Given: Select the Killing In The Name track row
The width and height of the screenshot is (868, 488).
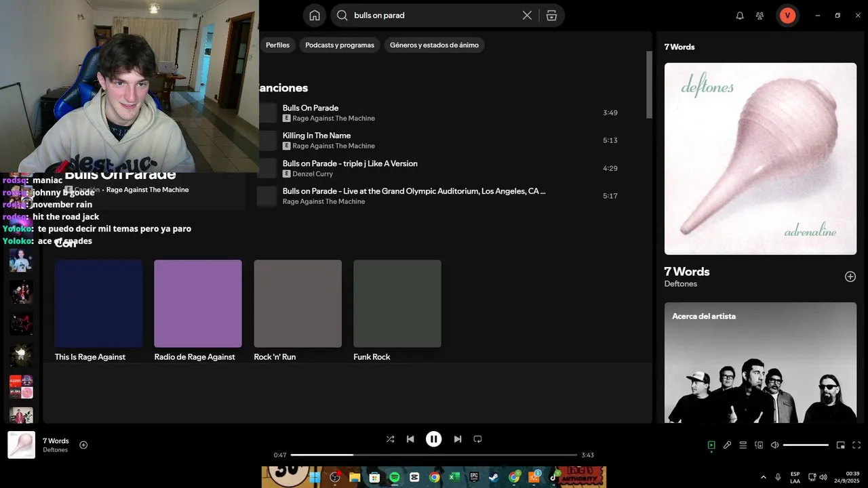Looking at the screenshot, I should tap(439, 140).
